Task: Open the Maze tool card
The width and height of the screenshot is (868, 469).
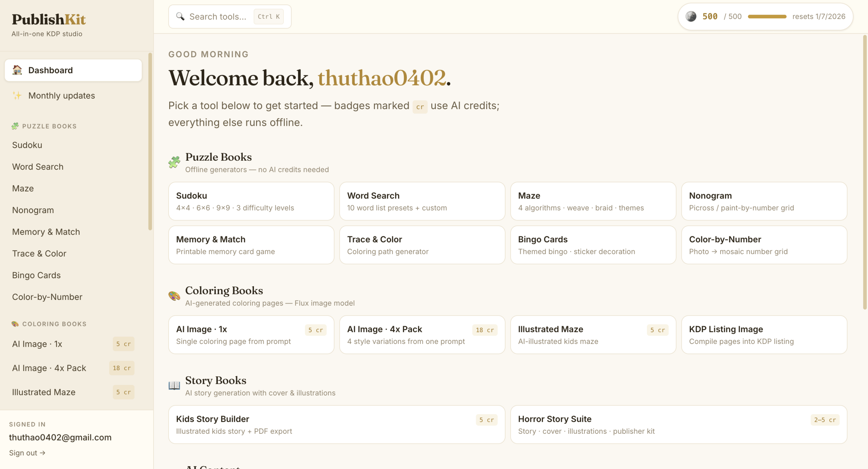Action: [593, 201]
